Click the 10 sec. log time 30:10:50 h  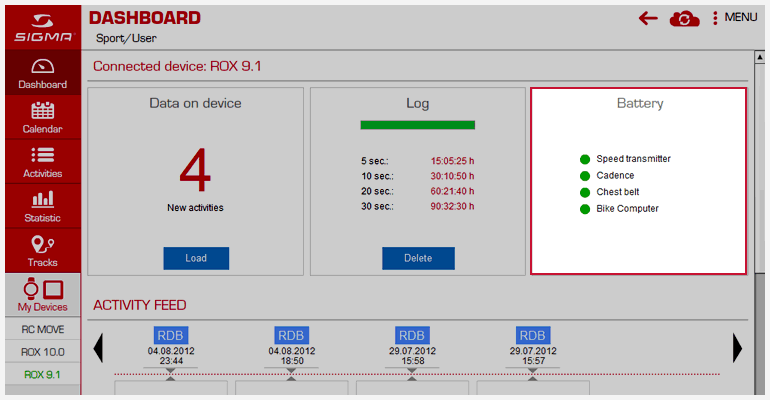click(x=452, y=176)
